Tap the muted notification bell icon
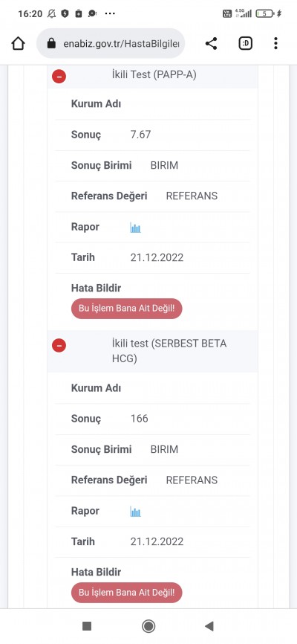 pyautogui.click(x=52, y=13)
